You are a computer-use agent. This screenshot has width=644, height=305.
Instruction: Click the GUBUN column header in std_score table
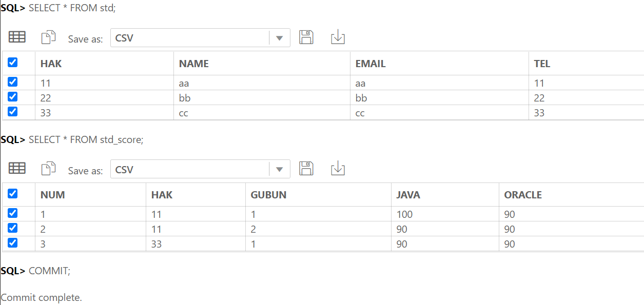[268, 195]
